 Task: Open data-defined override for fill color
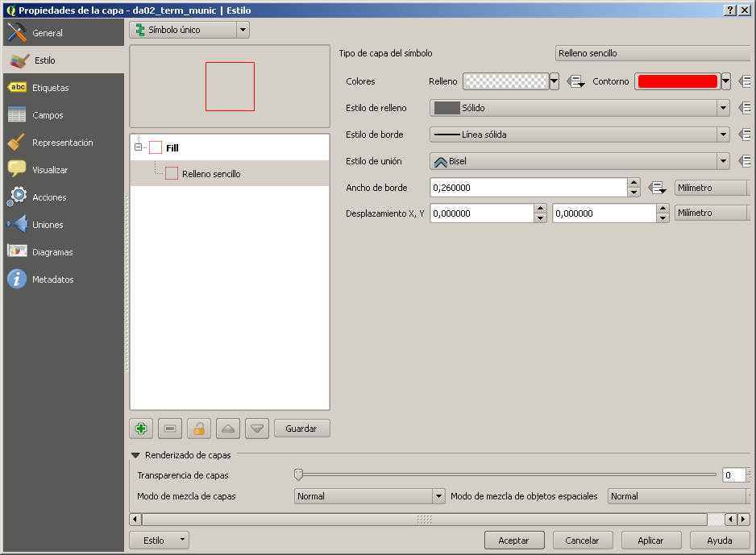(x=575, y=81)
